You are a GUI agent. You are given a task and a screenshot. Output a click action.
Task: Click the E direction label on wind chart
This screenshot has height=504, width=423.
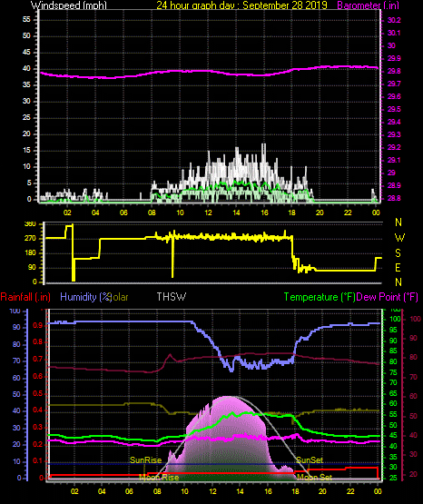tap(398, 267)
